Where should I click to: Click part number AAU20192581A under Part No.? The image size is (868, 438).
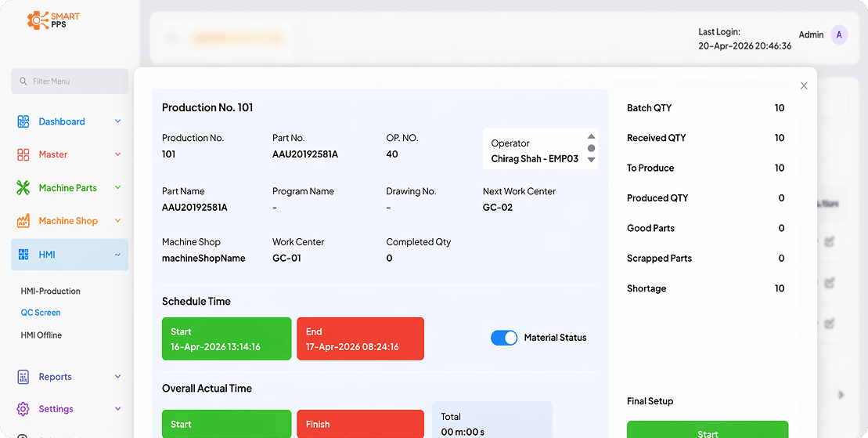click(305, 154)
